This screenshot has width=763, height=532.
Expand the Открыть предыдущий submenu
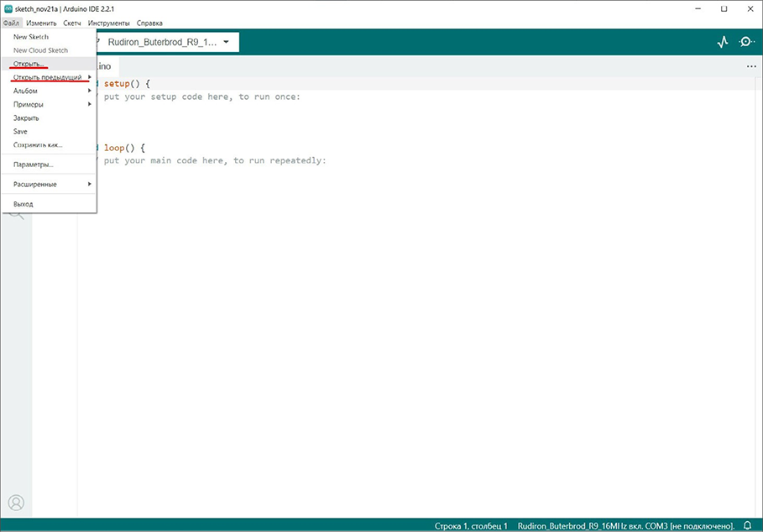tap(49, 77)
